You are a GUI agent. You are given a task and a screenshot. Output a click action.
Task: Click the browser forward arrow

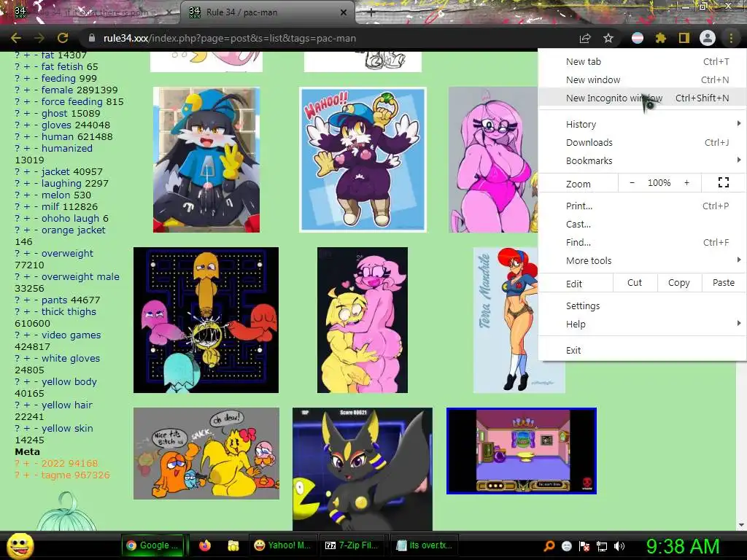pyautogui.click(x=39, y=38)
